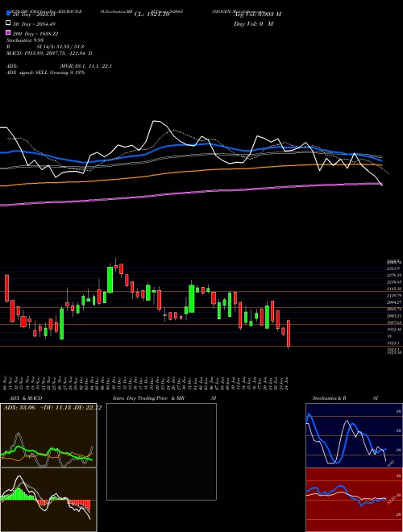Click the 'ADX: 33.06 +DY: 11.13 -DY: 22.12' readout
The width and height of the screenshot is (403, 532).
52,408
